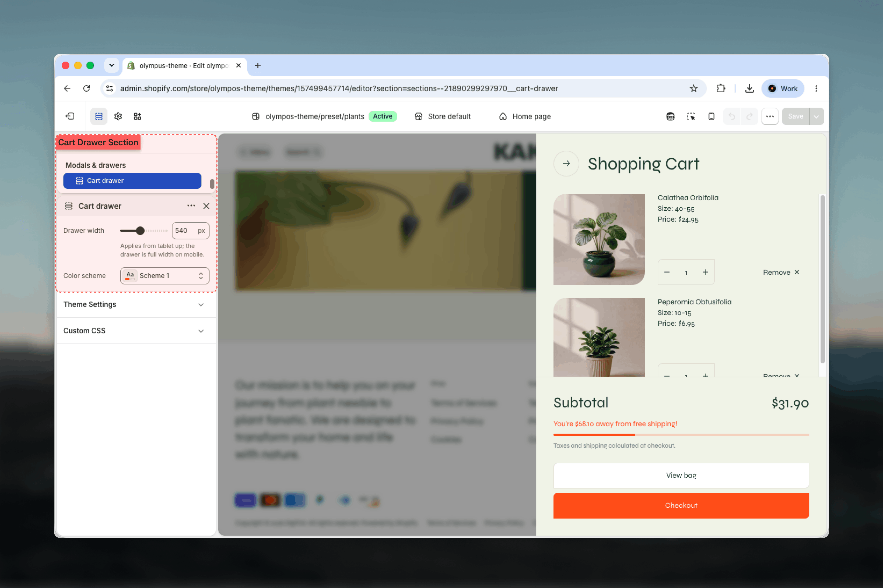Open the Home page template selector
The width and height of the screenshot is (883, 588).
tap(525, 116)
